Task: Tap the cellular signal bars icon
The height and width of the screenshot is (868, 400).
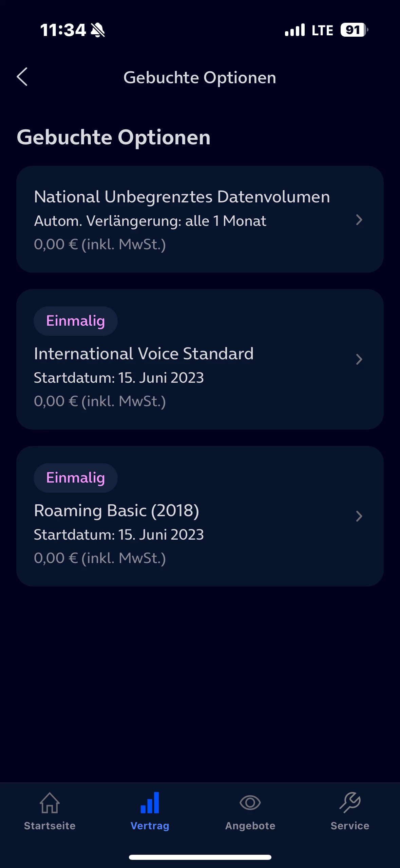Action: 295,30
